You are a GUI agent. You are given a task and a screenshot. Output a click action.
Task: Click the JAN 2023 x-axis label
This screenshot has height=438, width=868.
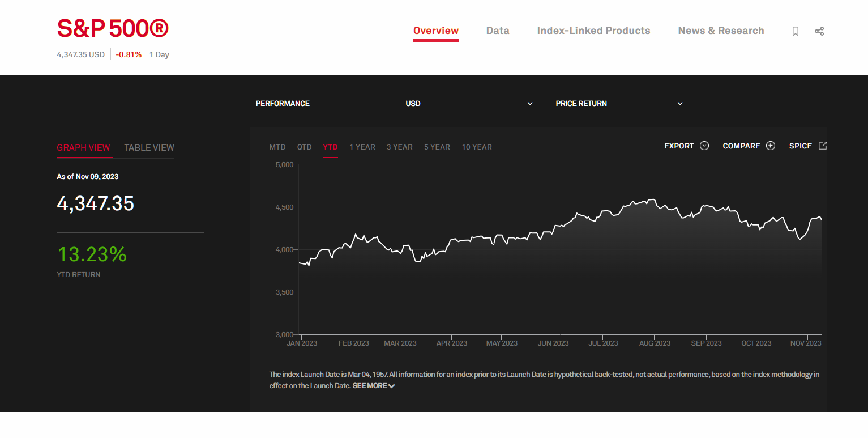pyautogui.click(x=302, y=343)
